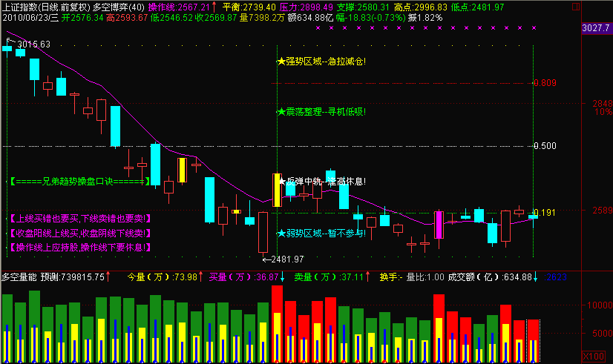The image size is (613, 364).
Task: Click the turnover 额634.88亿
Action: (x=310, y=18)
